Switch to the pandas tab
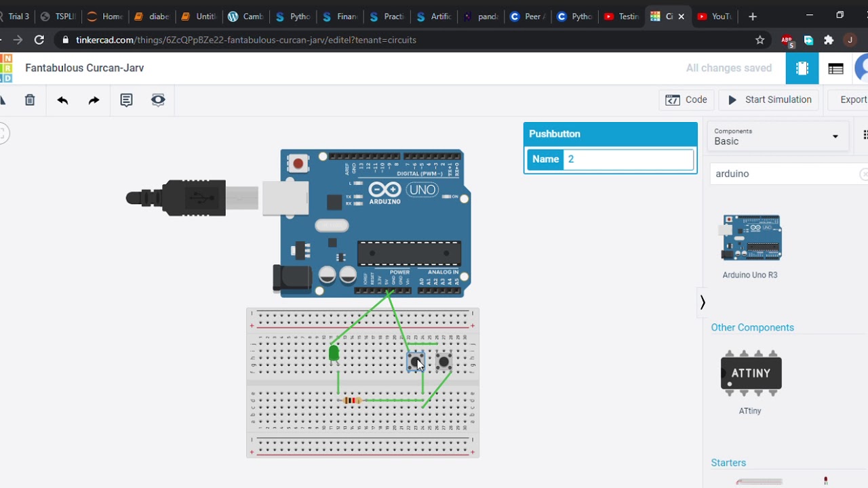 pyautogui.click(x=481, y=16)
